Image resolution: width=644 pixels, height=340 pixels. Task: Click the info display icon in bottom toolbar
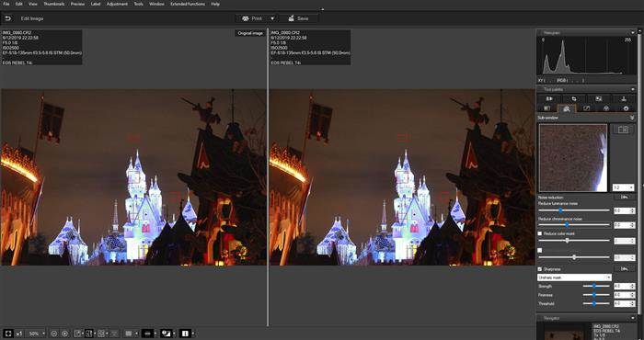coord(184,334)
